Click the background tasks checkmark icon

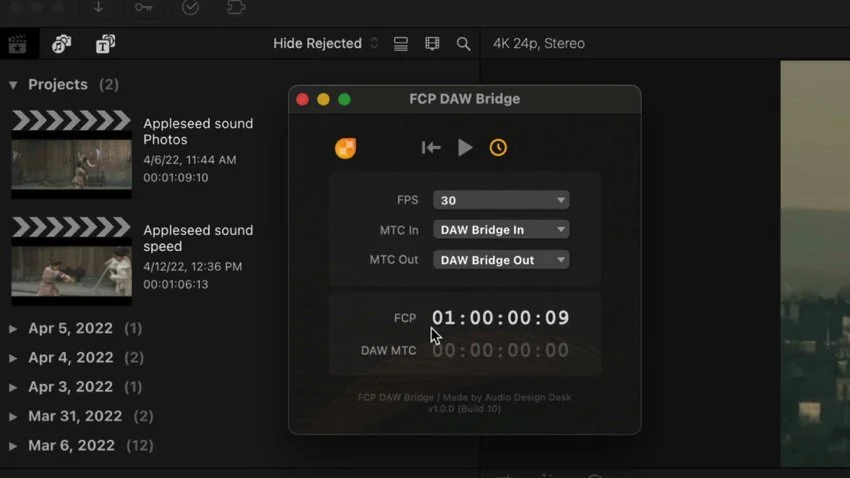(190, 7)
